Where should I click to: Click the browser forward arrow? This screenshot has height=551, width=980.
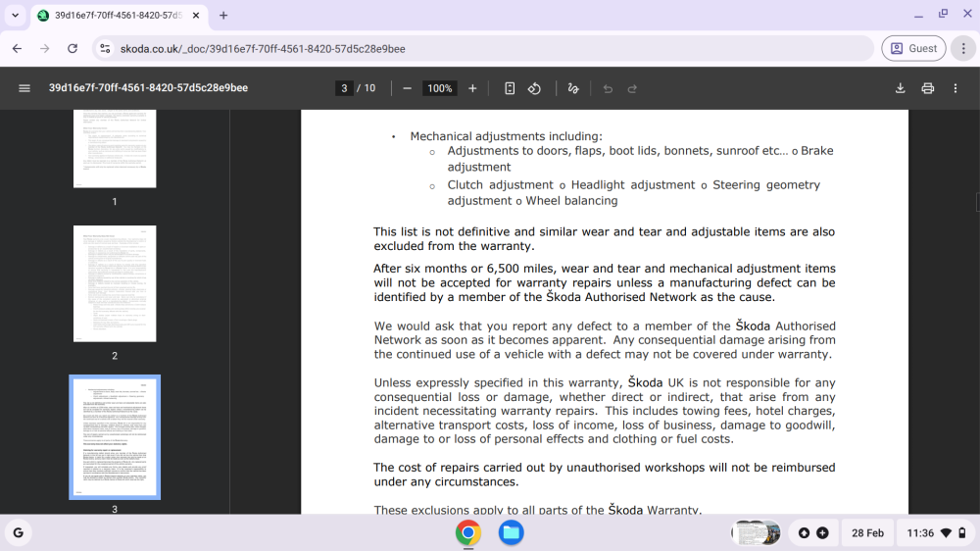tap(44, 48)
